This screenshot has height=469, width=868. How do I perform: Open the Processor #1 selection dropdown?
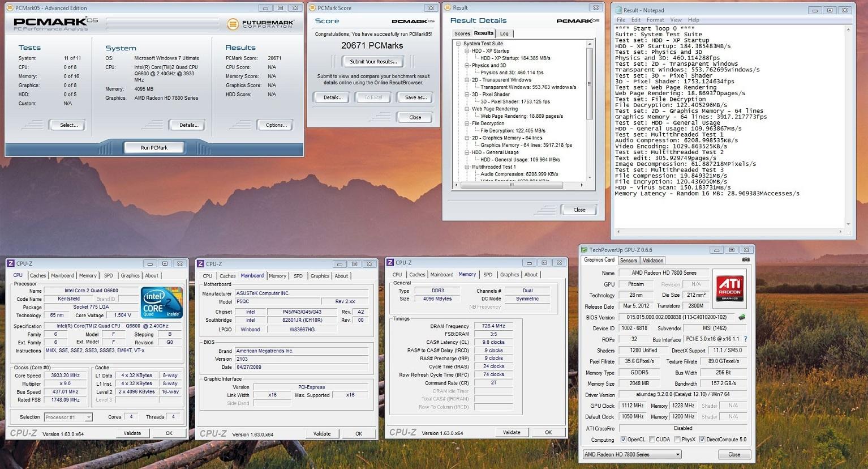[68, 417]
